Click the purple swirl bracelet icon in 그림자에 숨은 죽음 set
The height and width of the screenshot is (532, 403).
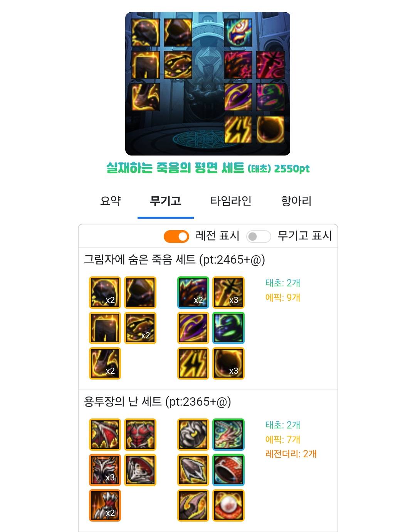(193, 328)
